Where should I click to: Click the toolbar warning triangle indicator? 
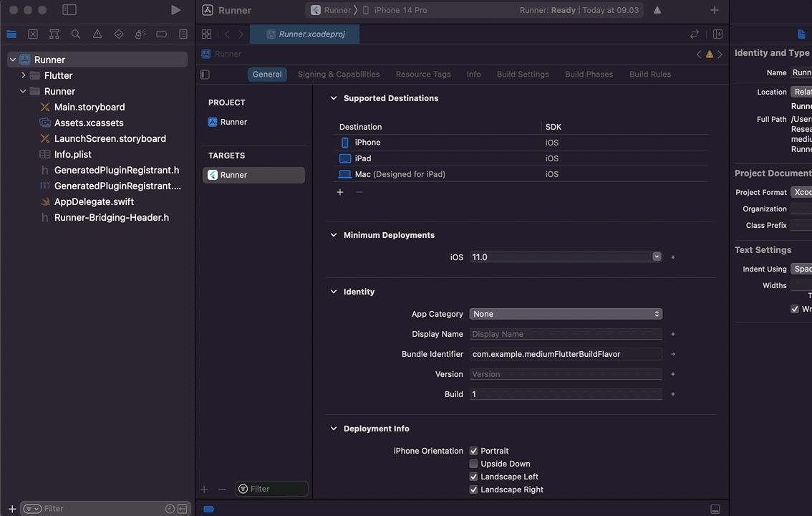coord(657,10)
